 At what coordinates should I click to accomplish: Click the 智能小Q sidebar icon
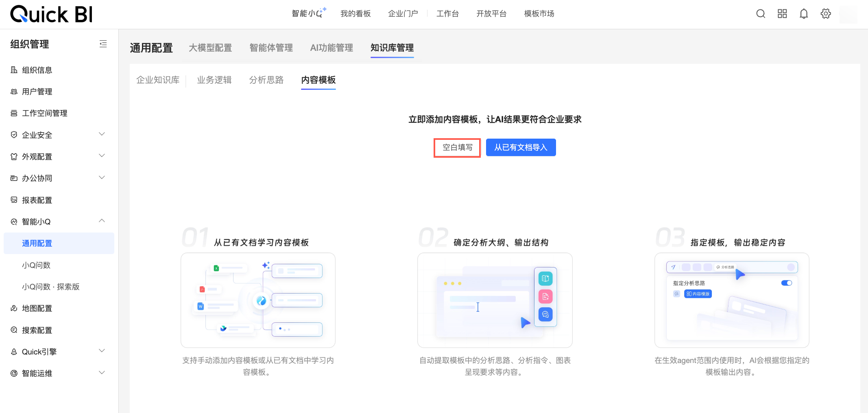14,222
